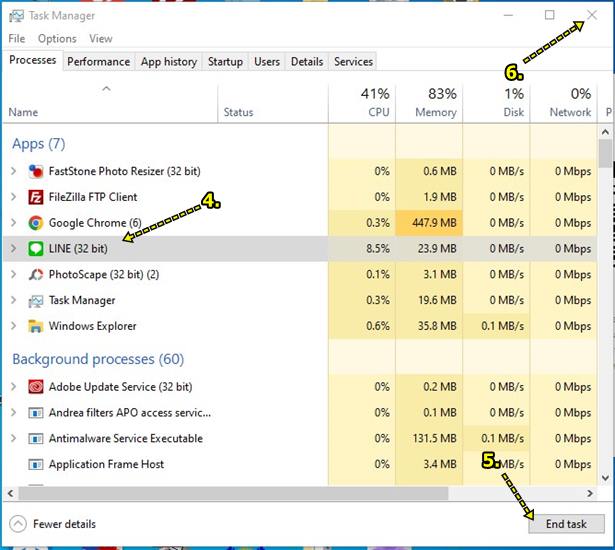Select the Processes tab

coord(33,60)
